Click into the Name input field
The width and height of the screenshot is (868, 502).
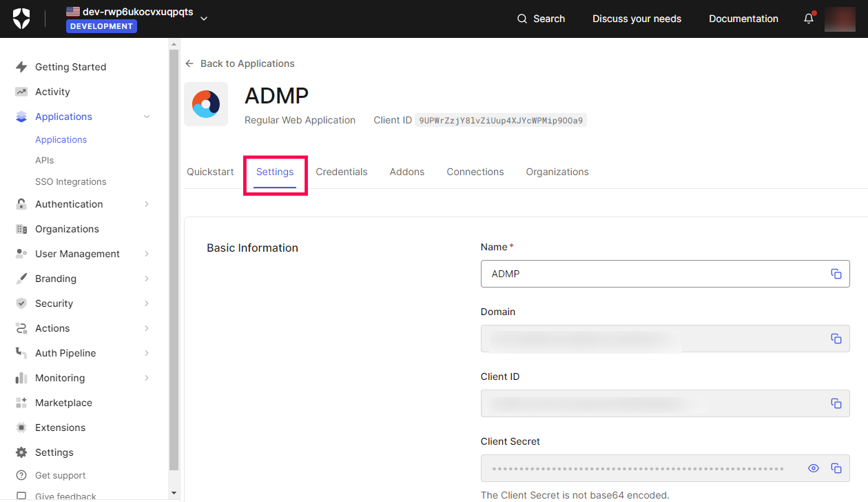654,274
